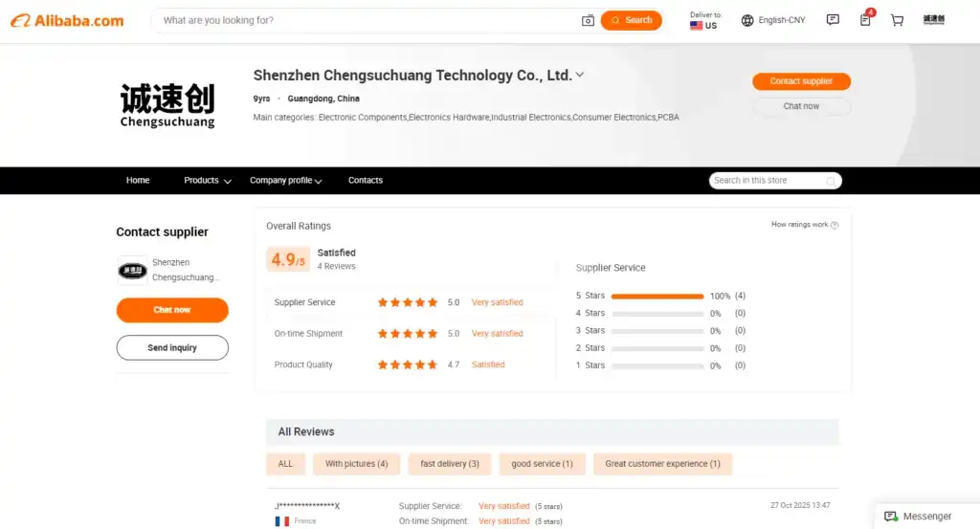
Task: Open the messages icon in header
Action: point(833,20)
